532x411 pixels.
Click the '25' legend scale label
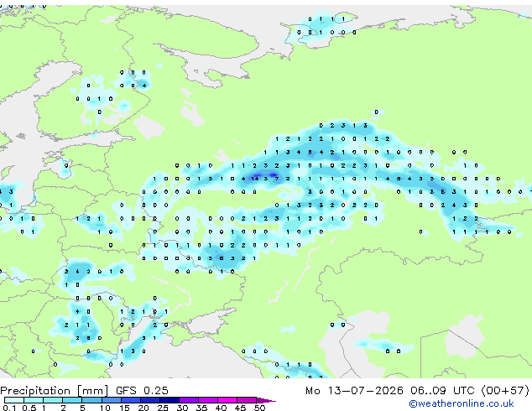pos(163,408)
